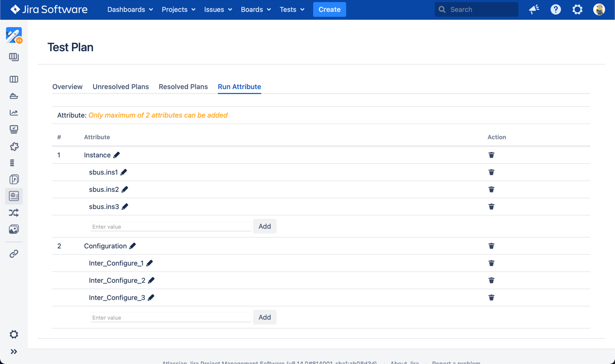This screenshot has width=615, height=364.
Task: Open Jira administration gear in header
Action: (577, 9)
